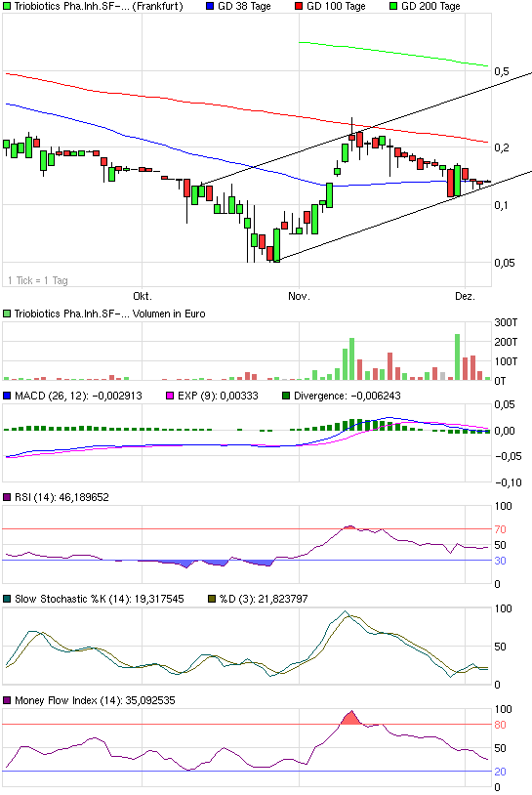Click the green GD 200 Tage swatch
Viewport: 532px width, 795px height.
click(x=393, y=7)
